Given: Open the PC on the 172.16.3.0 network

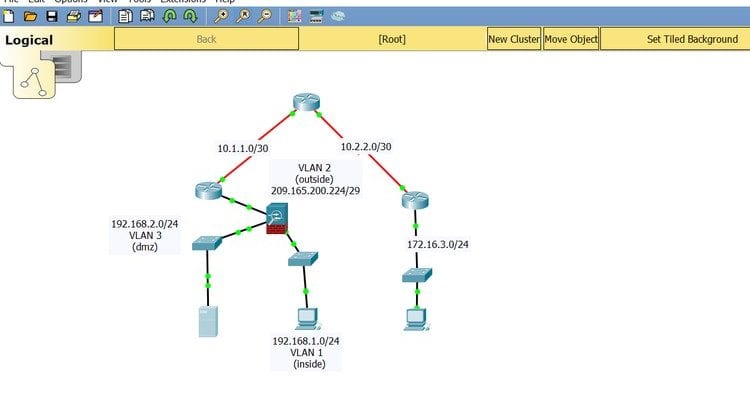Looking at the screenshot, I should (x=416, y=320).
